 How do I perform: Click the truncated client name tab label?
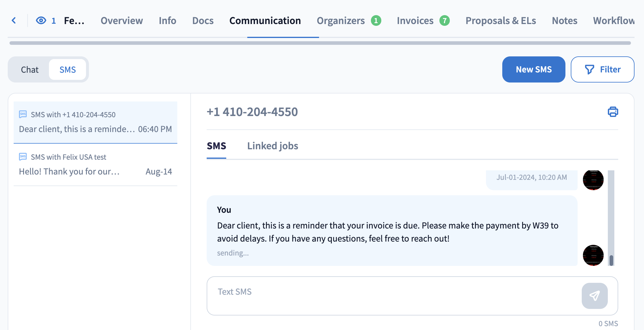pos(74,20)
